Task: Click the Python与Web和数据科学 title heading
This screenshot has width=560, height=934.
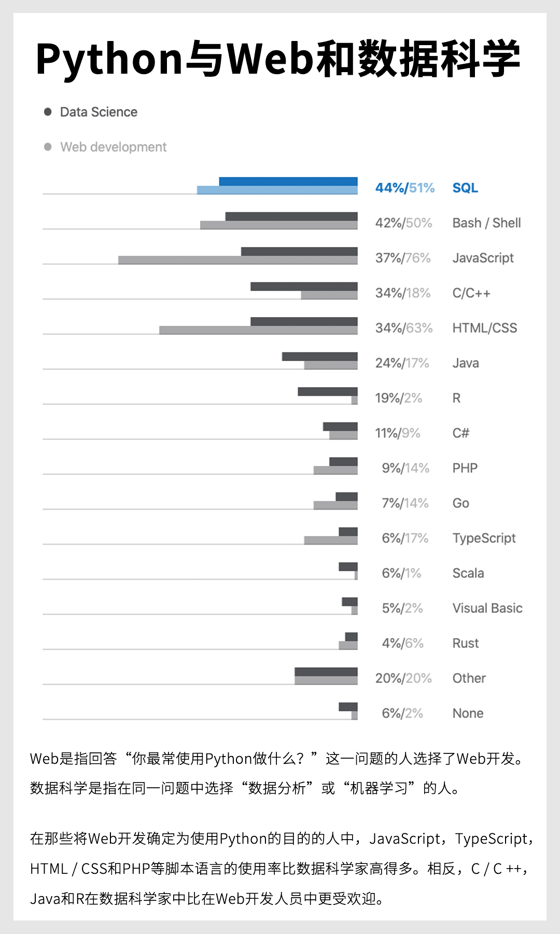Action: pos(278,58)
